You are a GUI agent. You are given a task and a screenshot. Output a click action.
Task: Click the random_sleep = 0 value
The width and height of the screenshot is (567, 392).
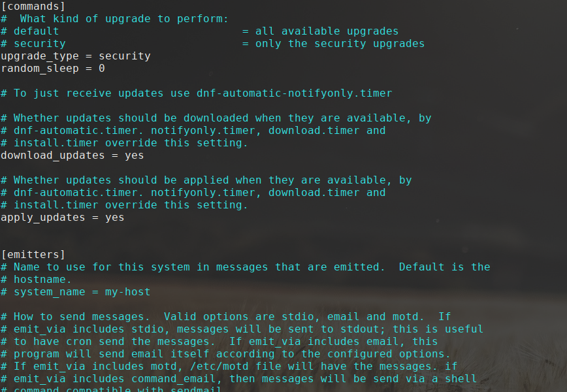click(101, 69)
